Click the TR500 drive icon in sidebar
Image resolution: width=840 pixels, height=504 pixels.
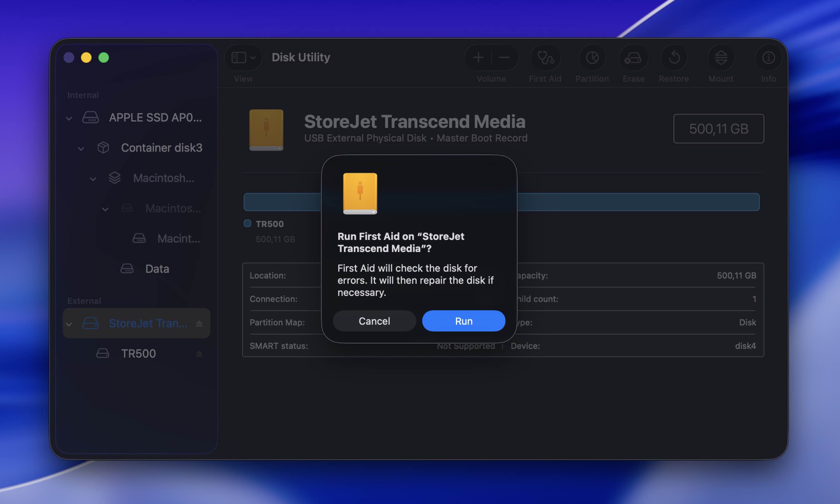pos(102,354)
